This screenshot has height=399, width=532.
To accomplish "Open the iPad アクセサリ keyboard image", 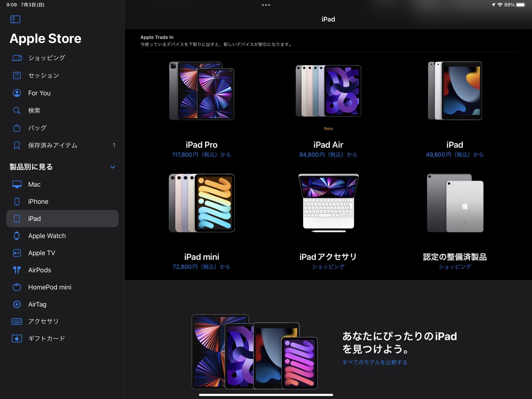I will tap(328, 203).
